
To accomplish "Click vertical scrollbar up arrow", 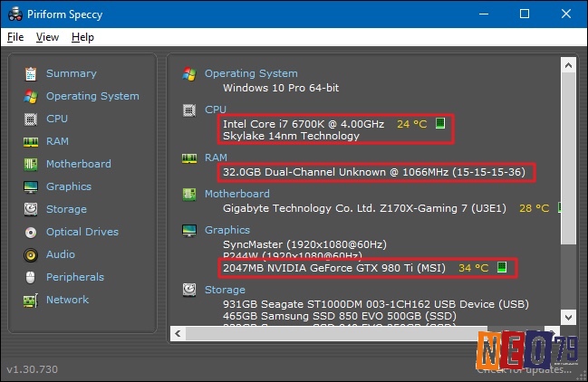I will [x=568, y=65].
